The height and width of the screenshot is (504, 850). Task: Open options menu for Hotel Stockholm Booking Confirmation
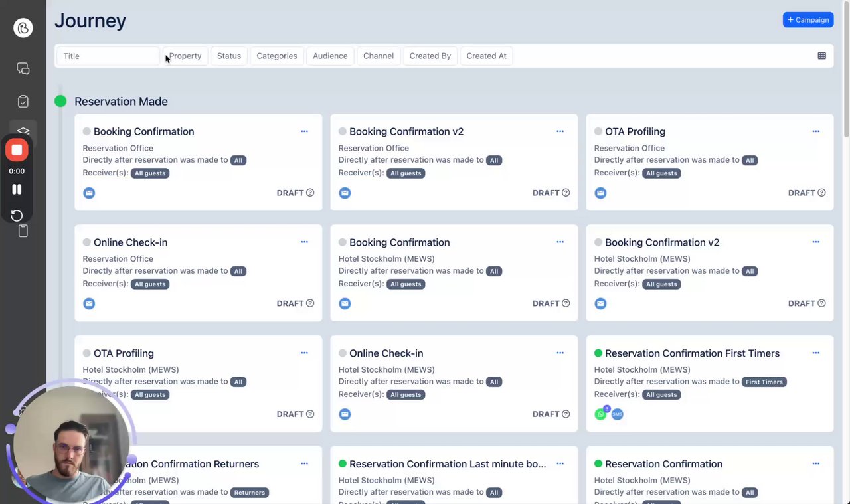[560, 242]
